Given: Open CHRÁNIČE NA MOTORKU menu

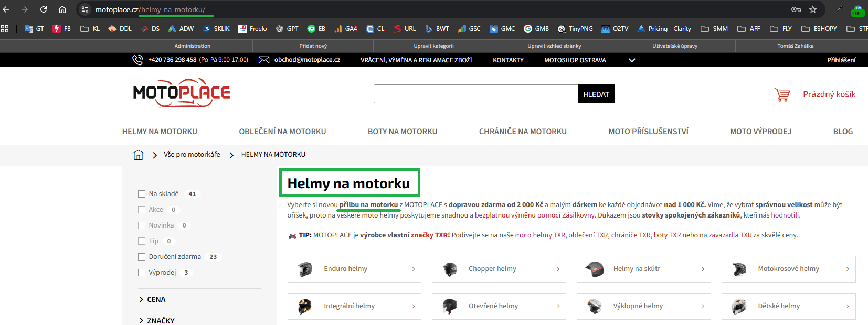Looking at the screenshot, I should click(523, 132).
